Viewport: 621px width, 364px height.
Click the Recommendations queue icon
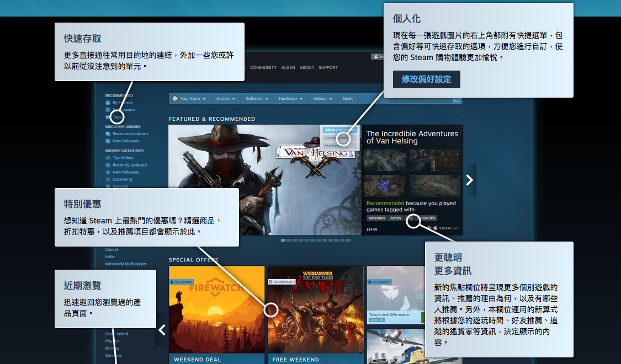(x=108, y=133)
